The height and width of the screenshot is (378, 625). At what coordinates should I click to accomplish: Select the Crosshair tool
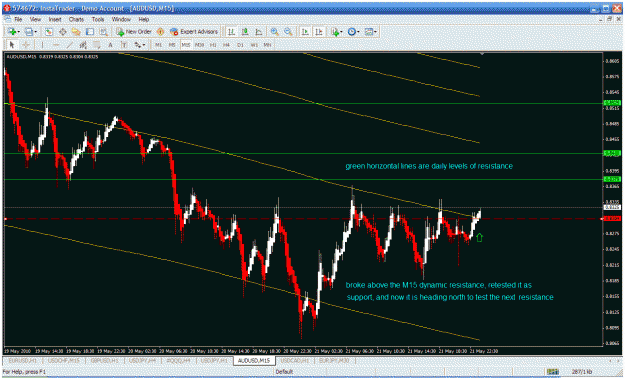coord(26,45)
